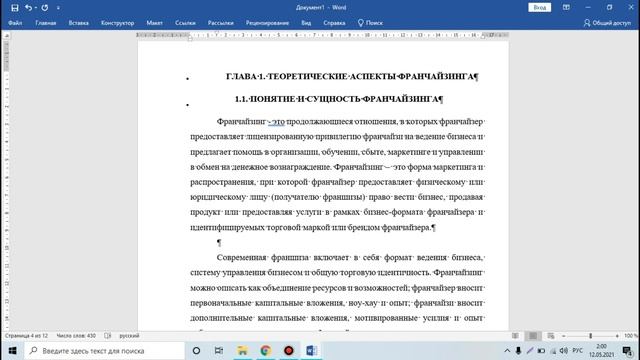Open the clock showing 2:00 12.05.2021

point(602,351)
